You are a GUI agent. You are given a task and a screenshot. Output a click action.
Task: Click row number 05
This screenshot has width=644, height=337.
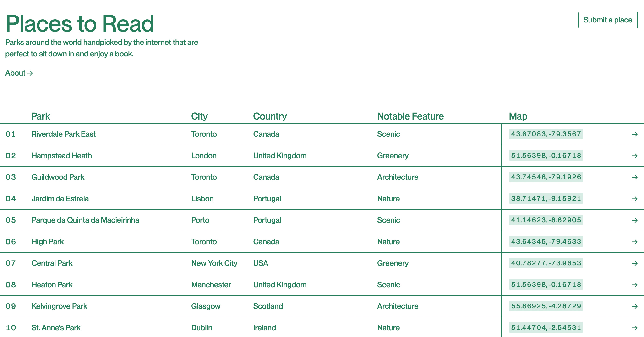tap(11, 220)
